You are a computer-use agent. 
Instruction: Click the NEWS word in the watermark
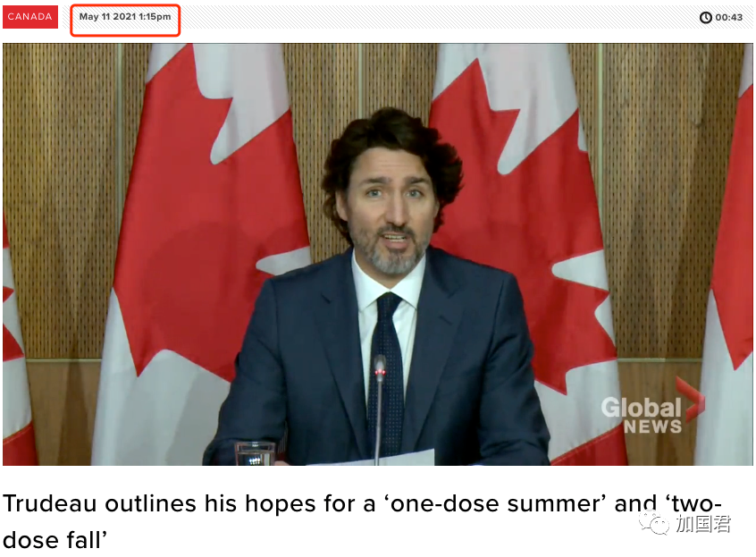point(652,426)
